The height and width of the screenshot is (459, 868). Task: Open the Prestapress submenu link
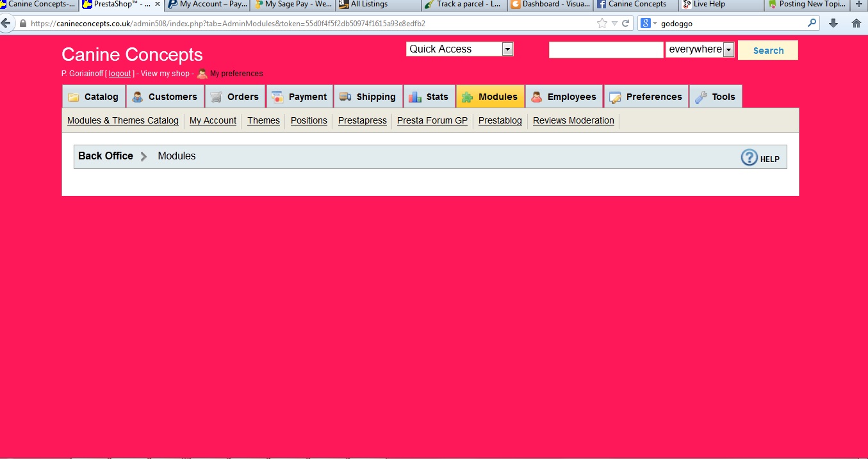click(x=363, y=120)
